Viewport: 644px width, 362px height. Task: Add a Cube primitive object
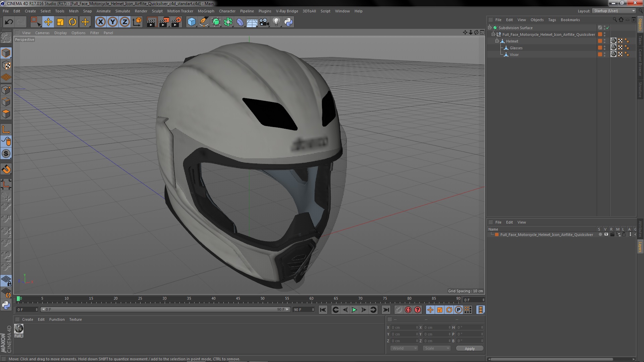[192, 22]
